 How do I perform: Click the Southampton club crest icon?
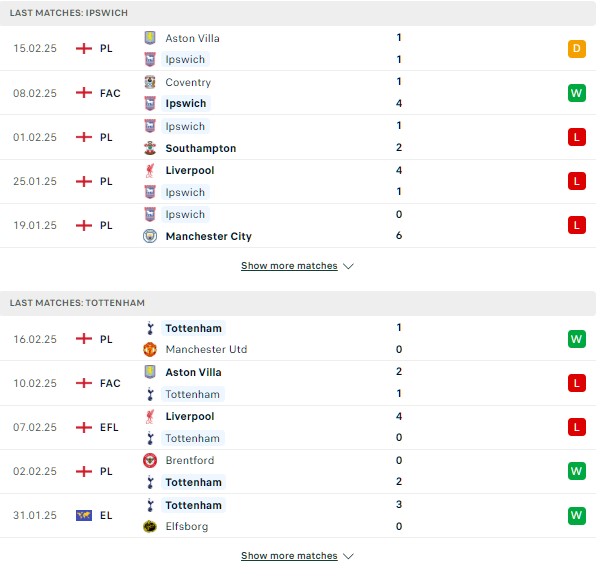point(150,148)
